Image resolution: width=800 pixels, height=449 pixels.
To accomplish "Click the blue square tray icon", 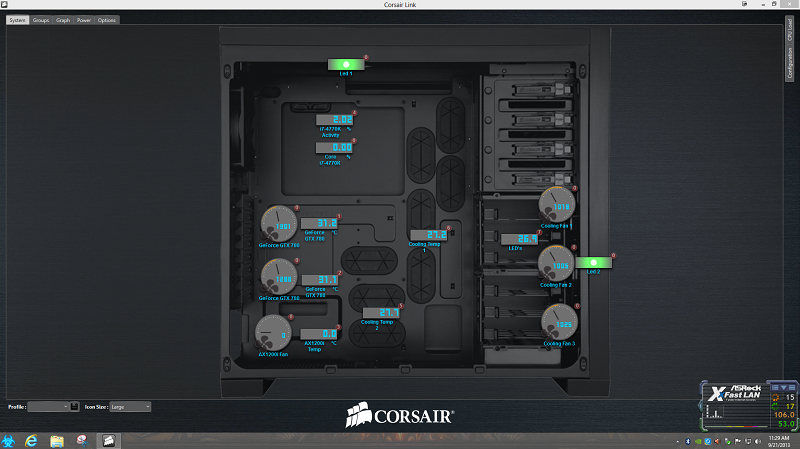I will [708, 441].
